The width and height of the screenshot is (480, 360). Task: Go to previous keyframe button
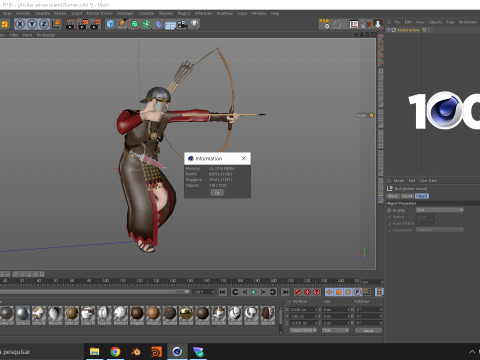pyautogui.click(x=235, y=292)
